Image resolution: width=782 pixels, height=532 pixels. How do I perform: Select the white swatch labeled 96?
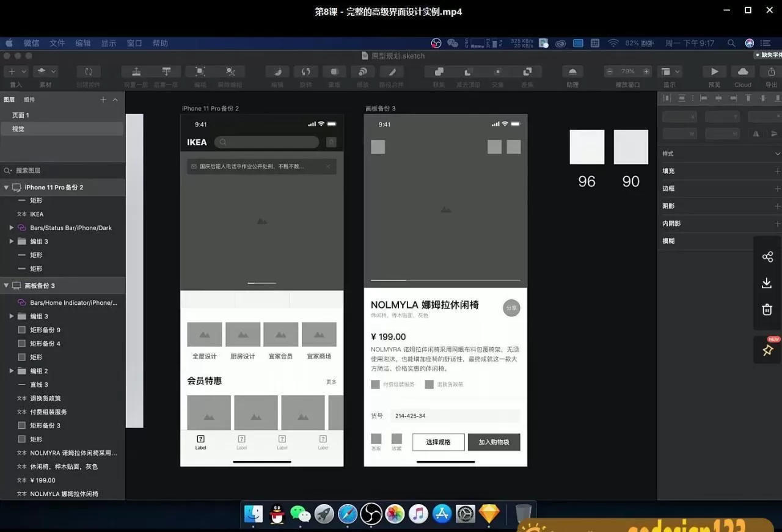[x=586, y=147]
